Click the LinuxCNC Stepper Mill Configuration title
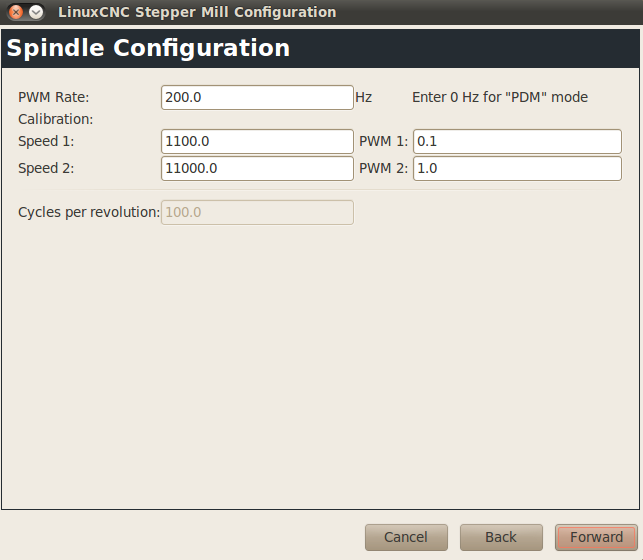The width and height of the screenshot is (643, 560). tap(197, 12)
